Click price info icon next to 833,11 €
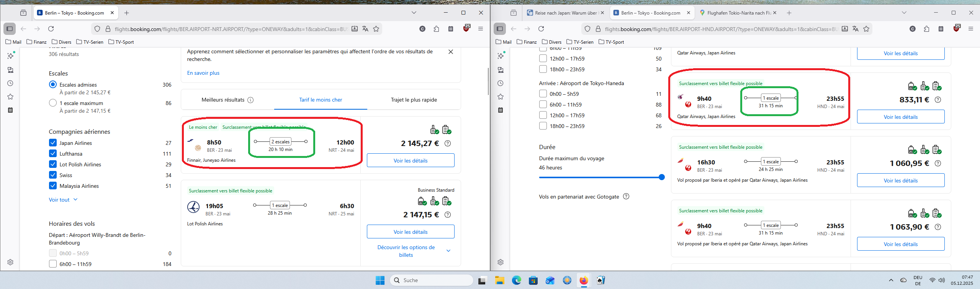980x289 pixels. pyautogui.click(x=938, y=100)
